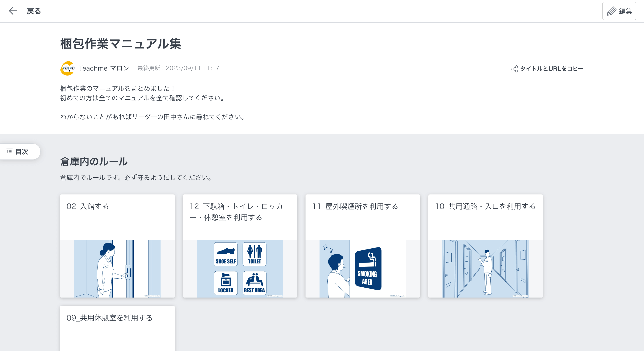Viewport: 644px width, 351px height.
Task: Click the Teachme マロン author name
Action: pos(104,68)
